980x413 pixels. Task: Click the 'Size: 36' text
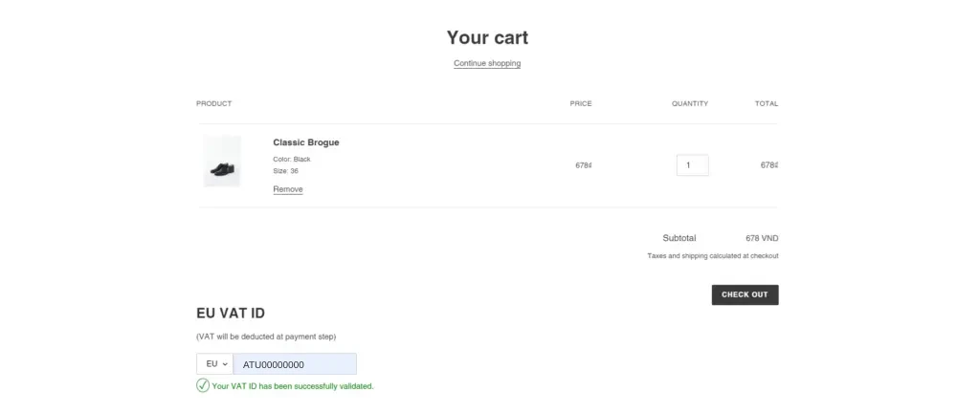pyautogui.click(x=285, y=171)
